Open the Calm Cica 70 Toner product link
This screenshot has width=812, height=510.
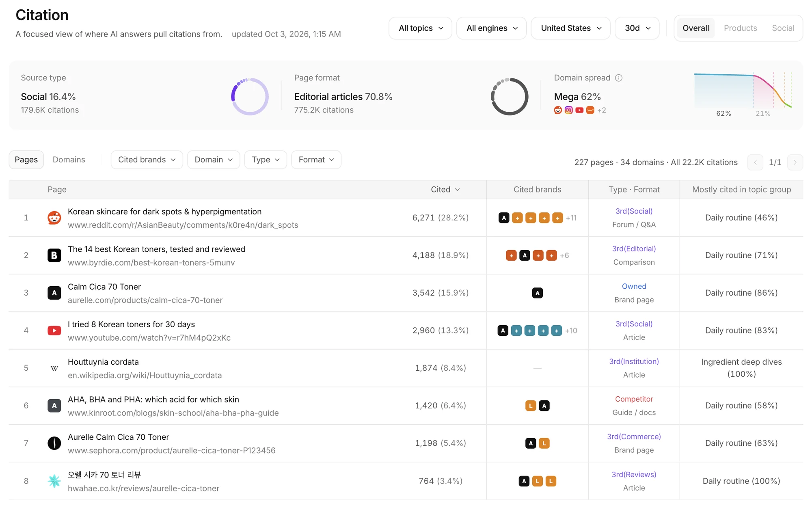point(145,300)
